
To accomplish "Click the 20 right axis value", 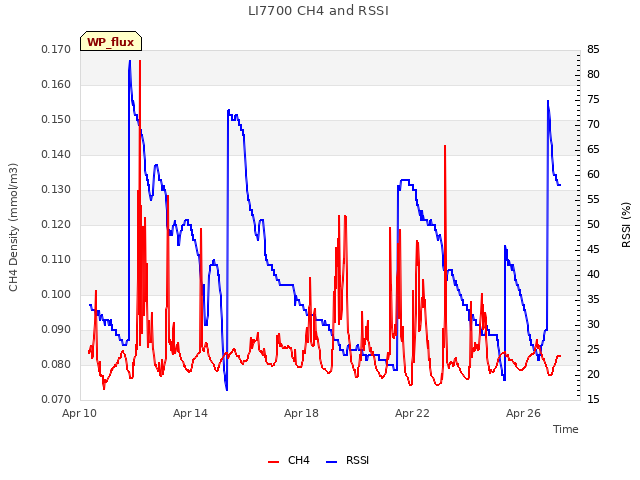I will [593, 374].
